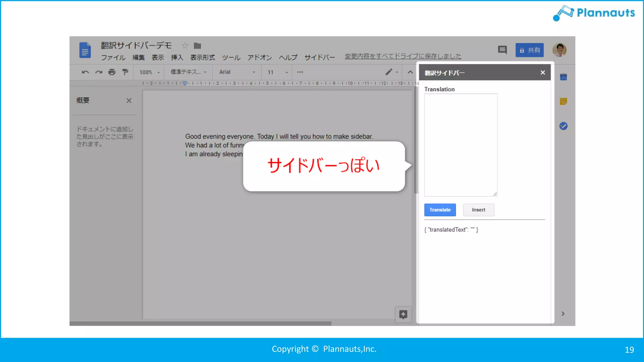The height and width of the screenshot is (362, 644).
Task: Open Google Calendar side panel icon
Action: (x=563, y=77)
